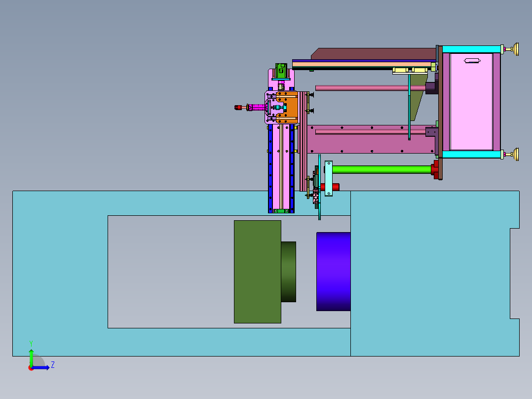The height and width of the screenshot is (399, 532).
Task: Select the dark green cylinder beside the olive block
Action: pyautogui.click(x=288, y=272)
